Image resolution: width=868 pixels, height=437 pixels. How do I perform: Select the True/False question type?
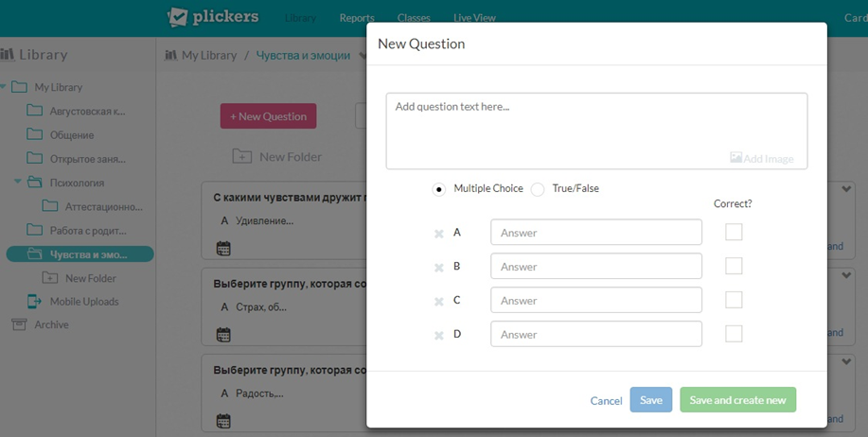538,189
